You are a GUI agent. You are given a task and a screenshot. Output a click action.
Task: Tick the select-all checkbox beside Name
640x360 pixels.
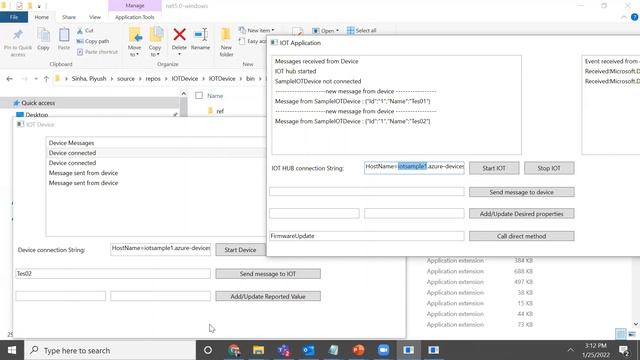pyautogui.click(x=199, y=96)
